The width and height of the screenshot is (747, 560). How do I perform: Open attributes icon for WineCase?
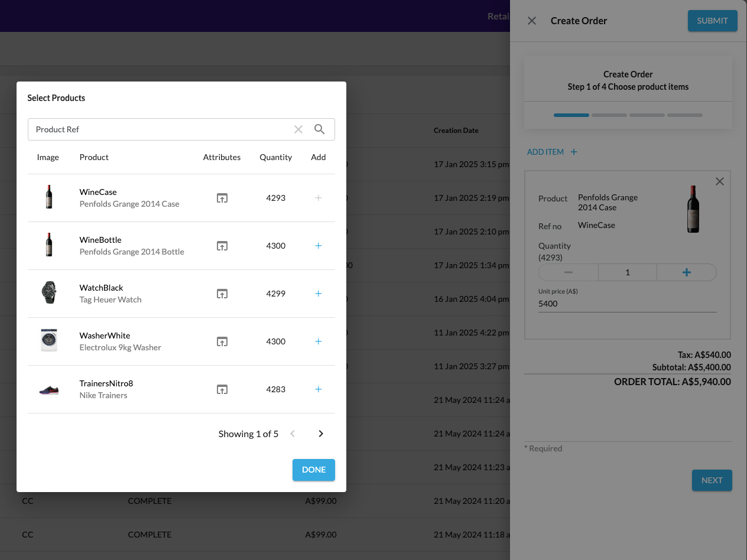pos(222,198)
